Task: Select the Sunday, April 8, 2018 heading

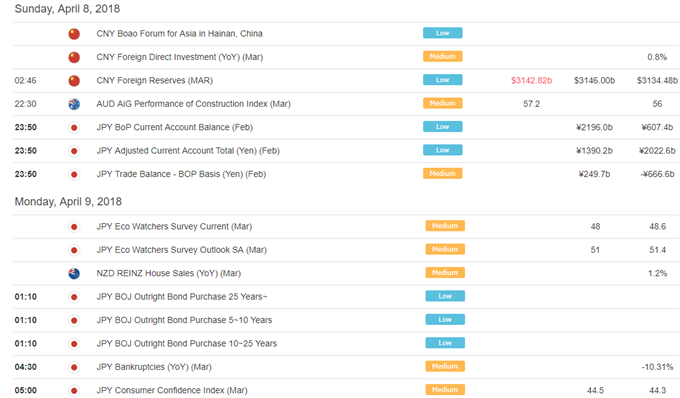Action: [x=67, y=9]
